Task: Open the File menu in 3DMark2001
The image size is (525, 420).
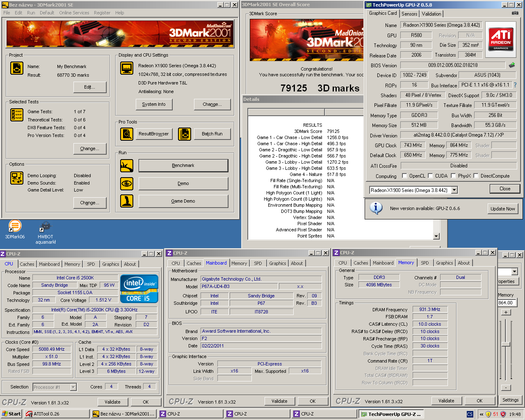Action: coord(7,13)
